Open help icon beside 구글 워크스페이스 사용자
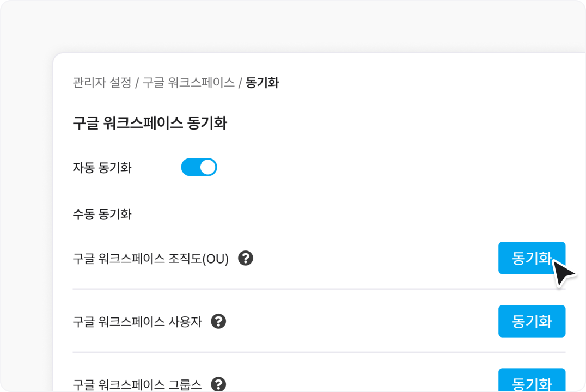This screenshot has height=392, width=586. (x=218, y=321)
